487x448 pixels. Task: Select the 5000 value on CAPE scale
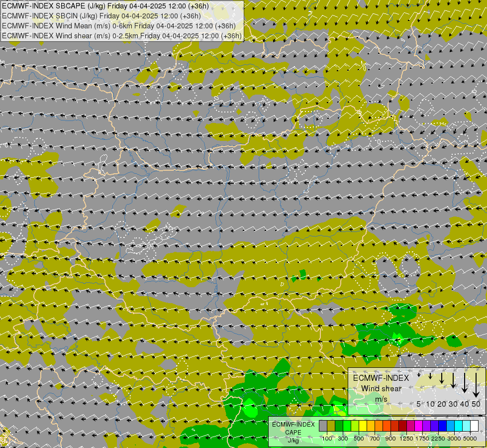tap(470, 439)
